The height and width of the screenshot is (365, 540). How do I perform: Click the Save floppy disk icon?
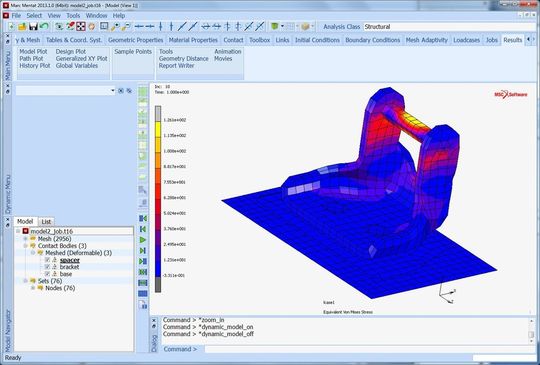pyautogui.click(x=33, y=26)
